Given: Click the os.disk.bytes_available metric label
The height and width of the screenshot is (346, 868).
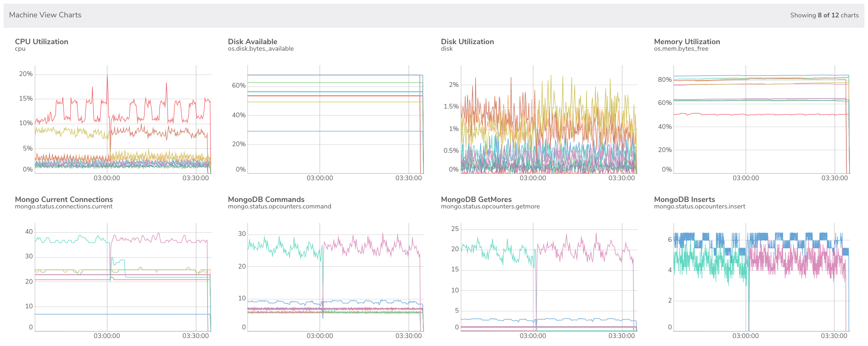Looking at the screenshot, I should [261, 48].
